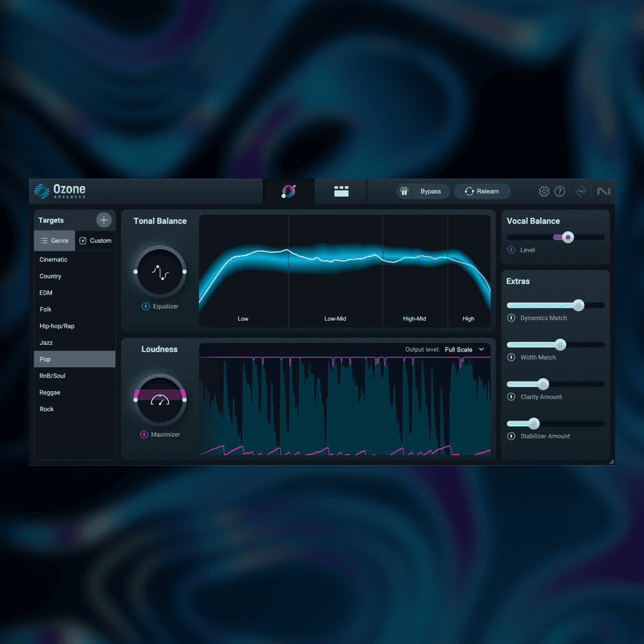
Task: Toggle the Dynamics Match power button
Action: (511, 318)
